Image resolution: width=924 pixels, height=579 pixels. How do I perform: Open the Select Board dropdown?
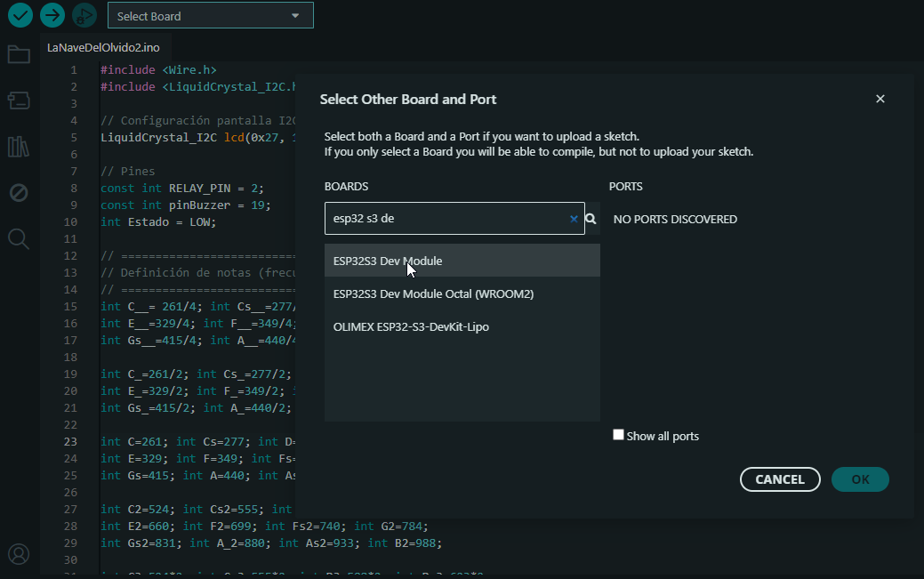(x=211, y=16)
